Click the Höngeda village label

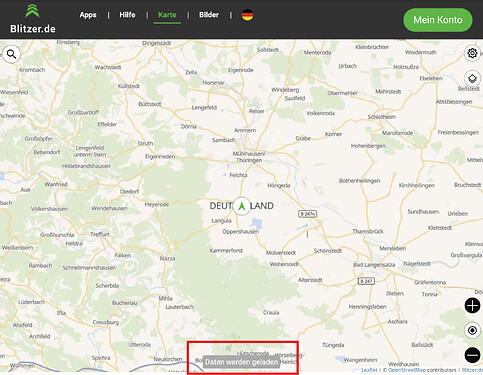279,186
